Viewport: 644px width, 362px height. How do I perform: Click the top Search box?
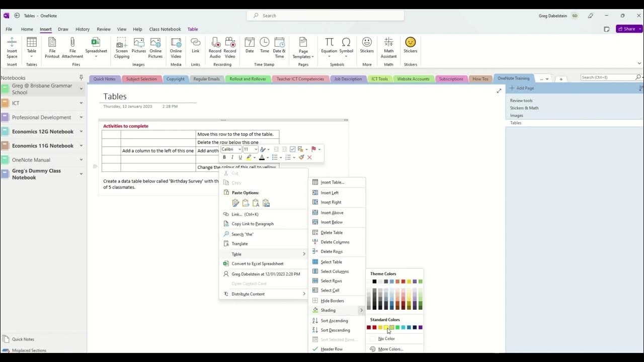(326, 16)
